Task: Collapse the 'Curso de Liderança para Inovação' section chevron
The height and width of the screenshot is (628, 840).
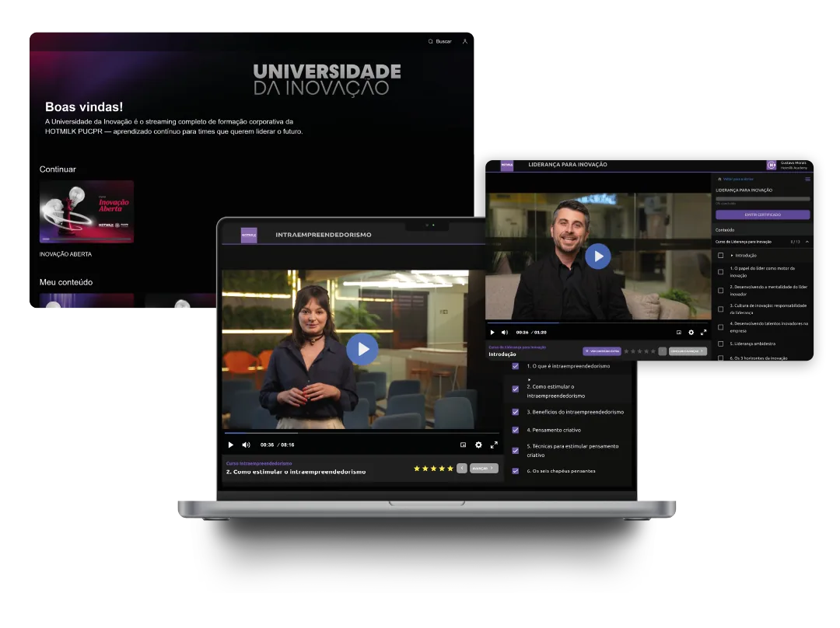Action: point(807,242)
